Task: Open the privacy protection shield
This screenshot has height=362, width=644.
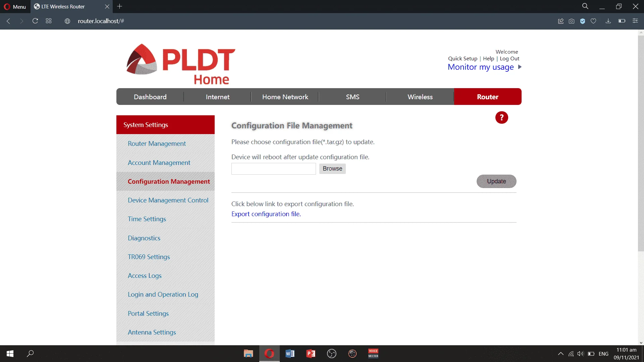Action: click(583, 21)
